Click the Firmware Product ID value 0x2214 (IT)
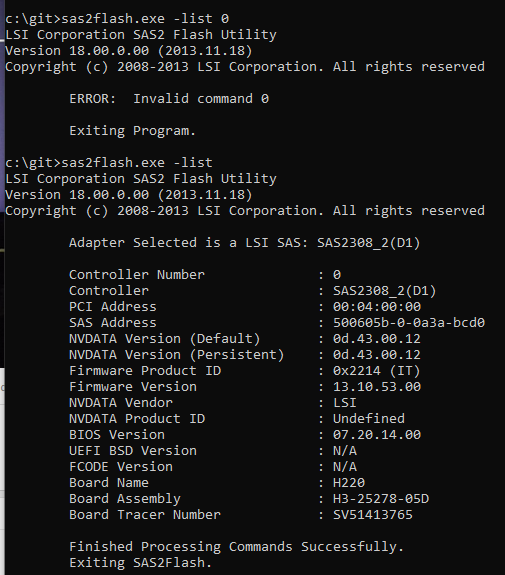 (376, 371)
